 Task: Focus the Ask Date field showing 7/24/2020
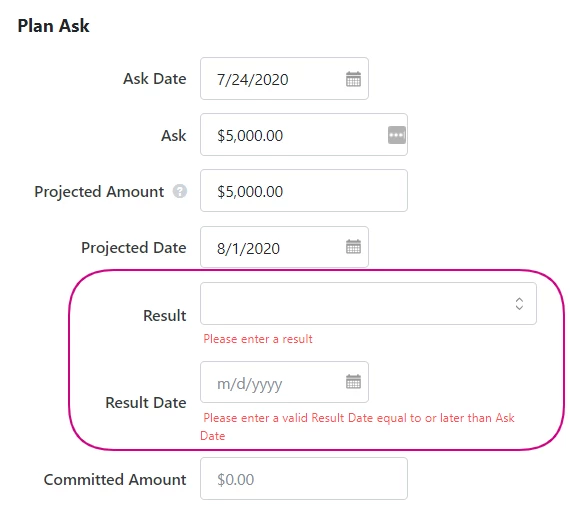coord(284,78)
